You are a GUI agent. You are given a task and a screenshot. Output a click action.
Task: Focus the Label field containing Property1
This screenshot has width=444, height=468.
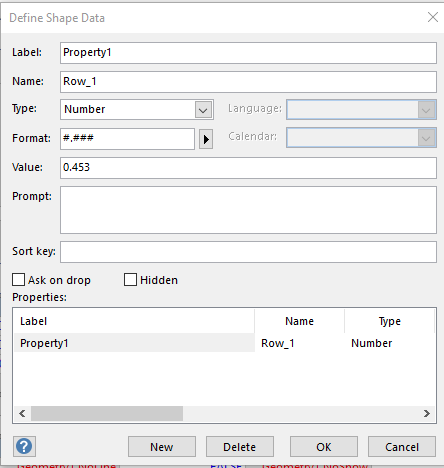coord(248,53)
